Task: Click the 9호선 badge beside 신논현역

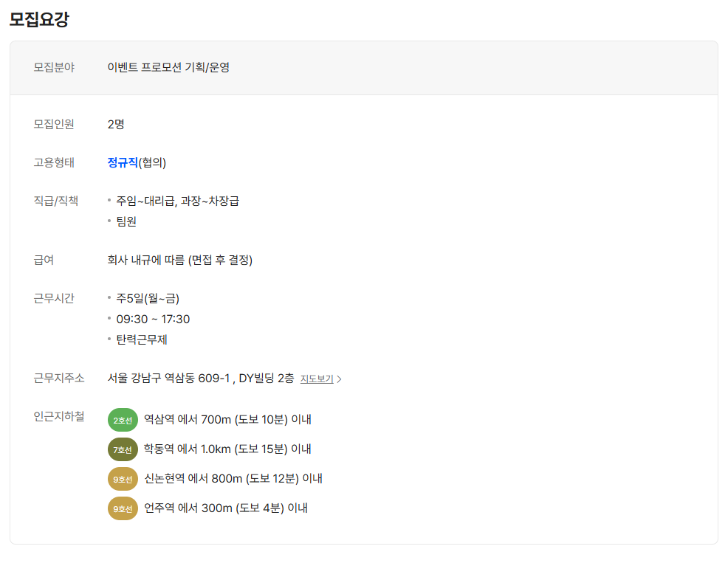Action: click(x=123, y=479)
